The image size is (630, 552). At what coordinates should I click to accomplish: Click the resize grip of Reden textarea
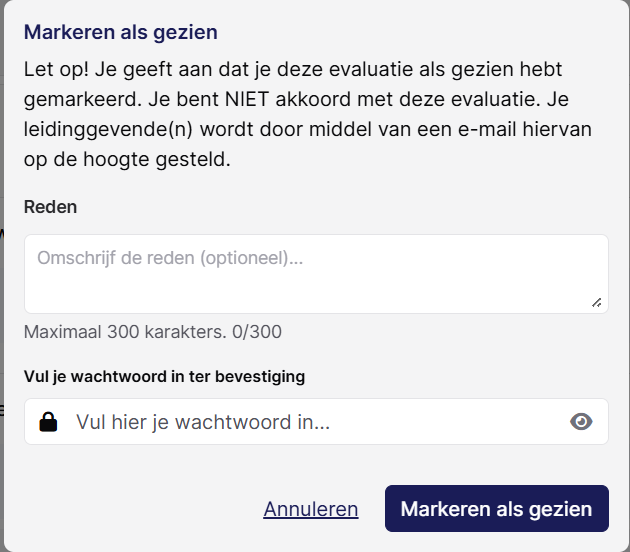click(597, 303)
